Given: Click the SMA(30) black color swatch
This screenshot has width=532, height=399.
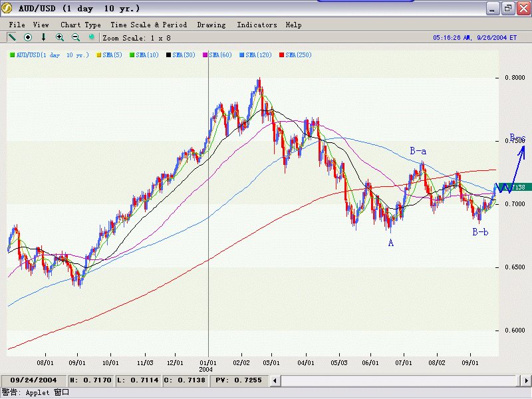Looking at the screenshot, I should coord(169,55).
